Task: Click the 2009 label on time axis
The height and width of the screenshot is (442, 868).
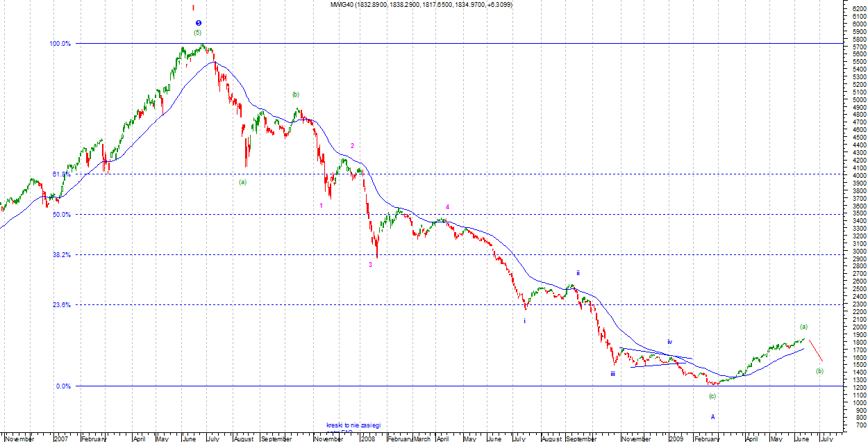Action: [x=677, y=439]
